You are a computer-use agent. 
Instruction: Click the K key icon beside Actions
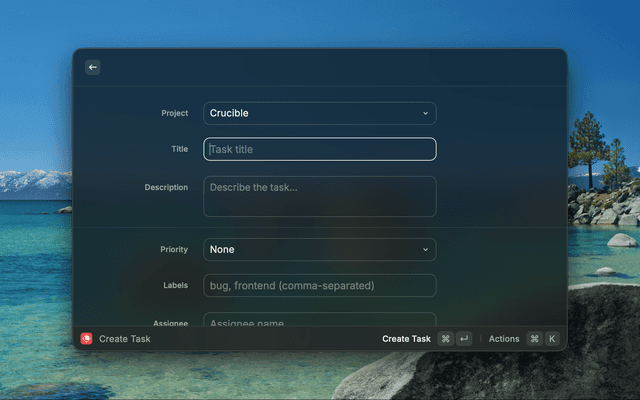tap(552, 339)
